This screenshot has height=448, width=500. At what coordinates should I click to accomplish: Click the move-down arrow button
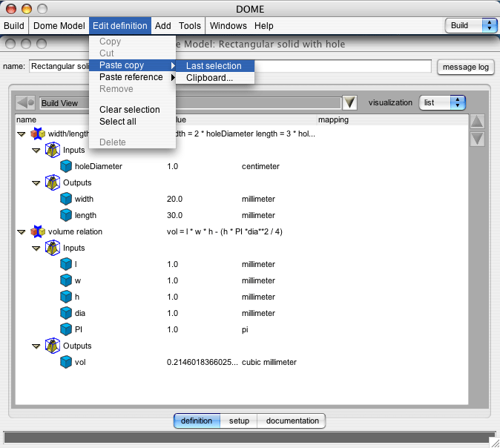(x=477, y=139)
